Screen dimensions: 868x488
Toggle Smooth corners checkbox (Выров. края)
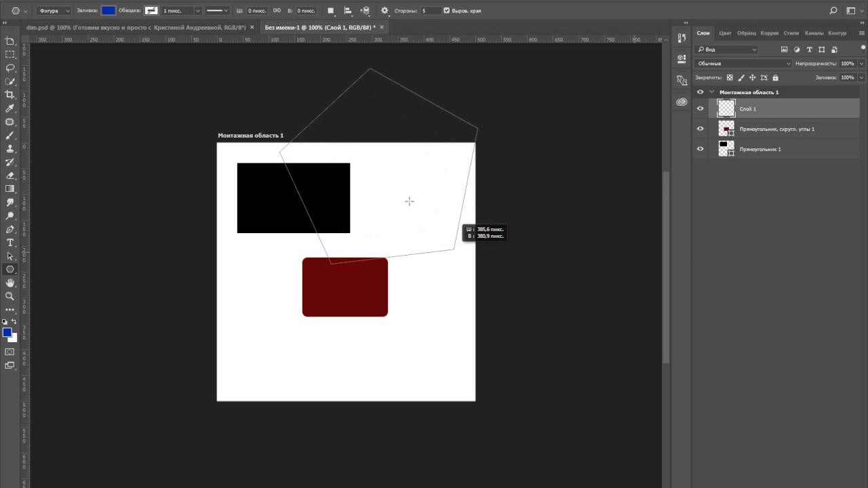[x=446, y=11]
